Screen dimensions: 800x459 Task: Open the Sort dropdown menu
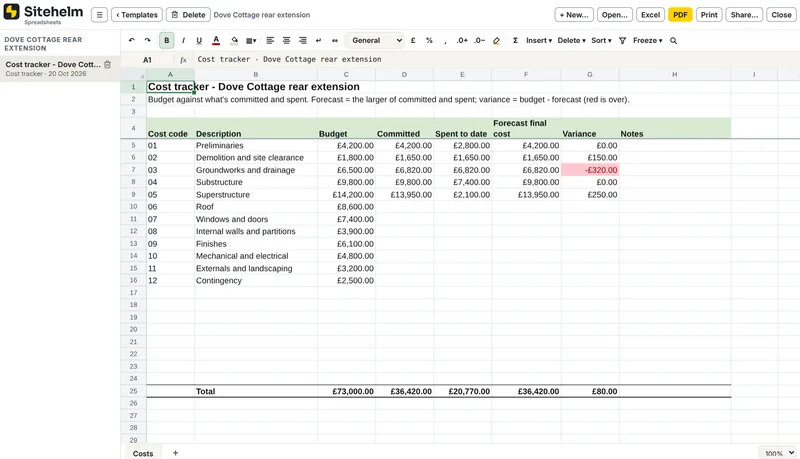pyautogui.click(x=601, y=40)
